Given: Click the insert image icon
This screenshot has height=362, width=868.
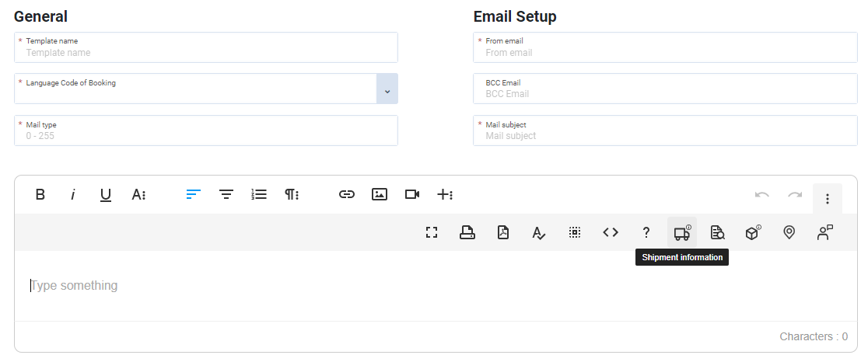Looking at the screenshot, I should point(380,195).
